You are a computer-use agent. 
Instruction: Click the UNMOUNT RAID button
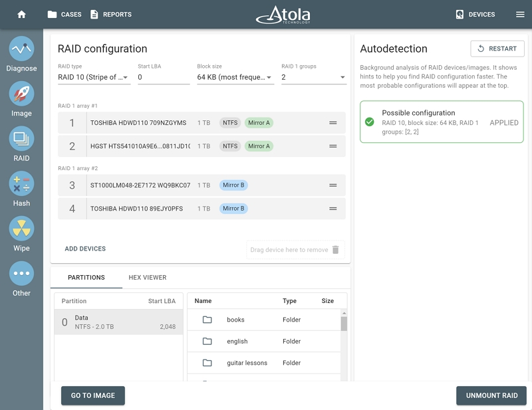pos(491,395)
